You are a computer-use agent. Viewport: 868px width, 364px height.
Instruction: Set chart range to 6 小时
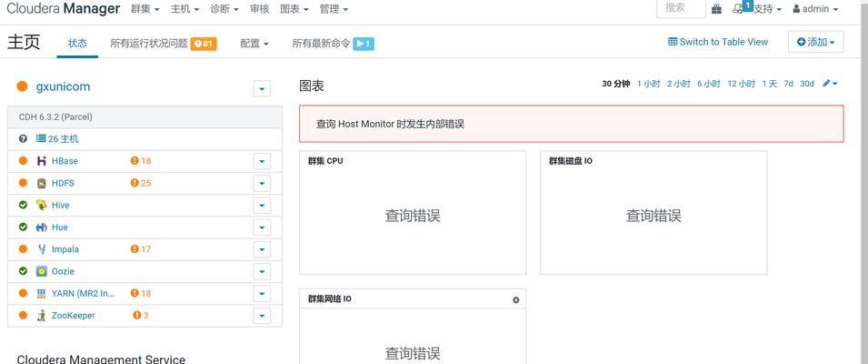(x=709, y=84)
